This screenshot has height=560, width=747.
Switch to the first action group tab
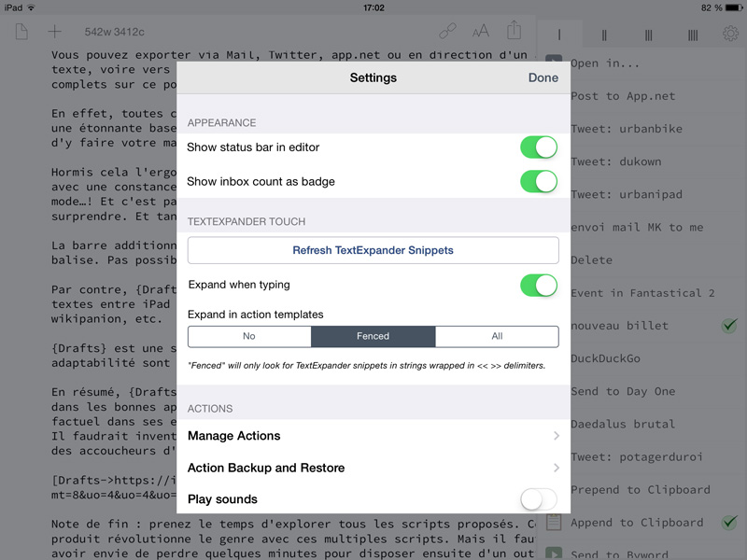pyautogui.click(x=559, y=35)
